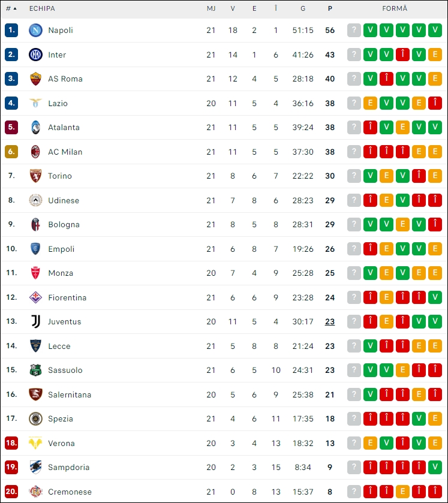The height and width of the screenshot is (503, 448).
Task: Sort by G goals column header
Action: [x=303, y=8]
